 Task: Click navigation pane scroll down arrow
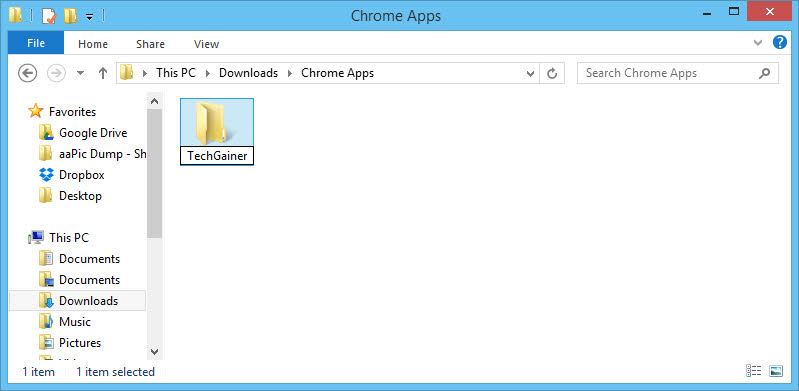tap(155, 352)
